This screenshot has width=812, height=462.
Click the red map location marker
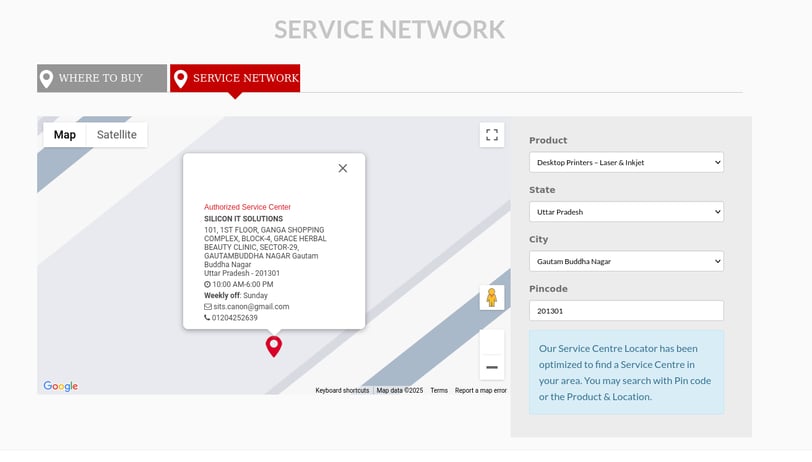[274, 346]
